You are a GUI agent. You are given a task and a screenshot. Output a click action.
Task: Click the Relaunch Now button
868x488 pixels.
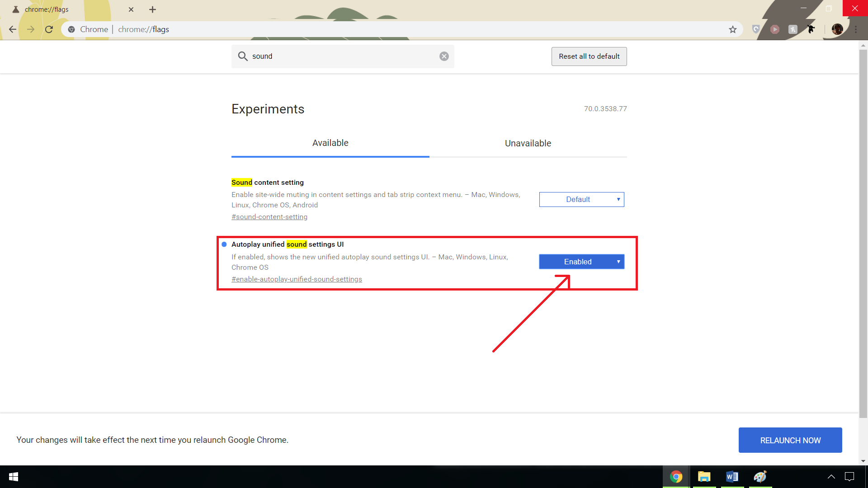pos(790,440)
